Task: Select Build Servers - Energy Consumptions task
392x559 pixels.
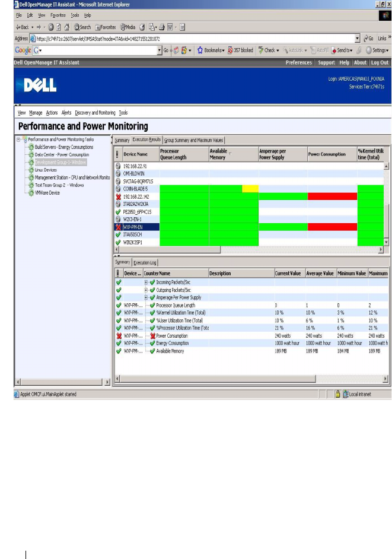Action: [64, 147]
